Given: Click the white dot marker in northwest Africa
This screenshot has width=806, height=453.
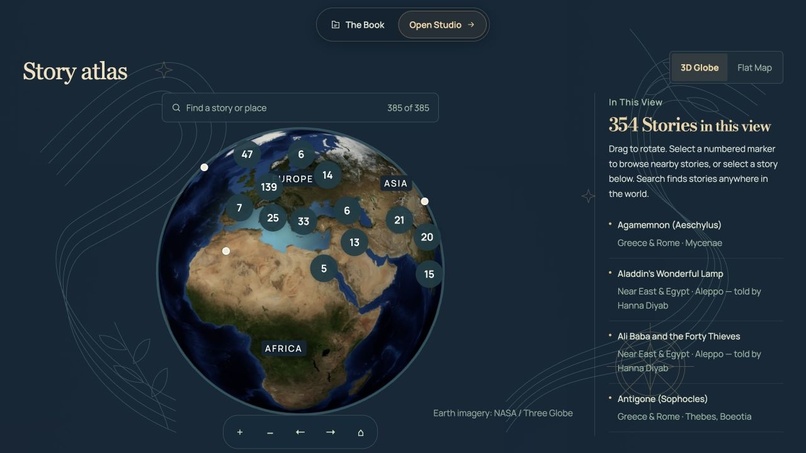Looking at the screenshot, I should click(226, 251).
